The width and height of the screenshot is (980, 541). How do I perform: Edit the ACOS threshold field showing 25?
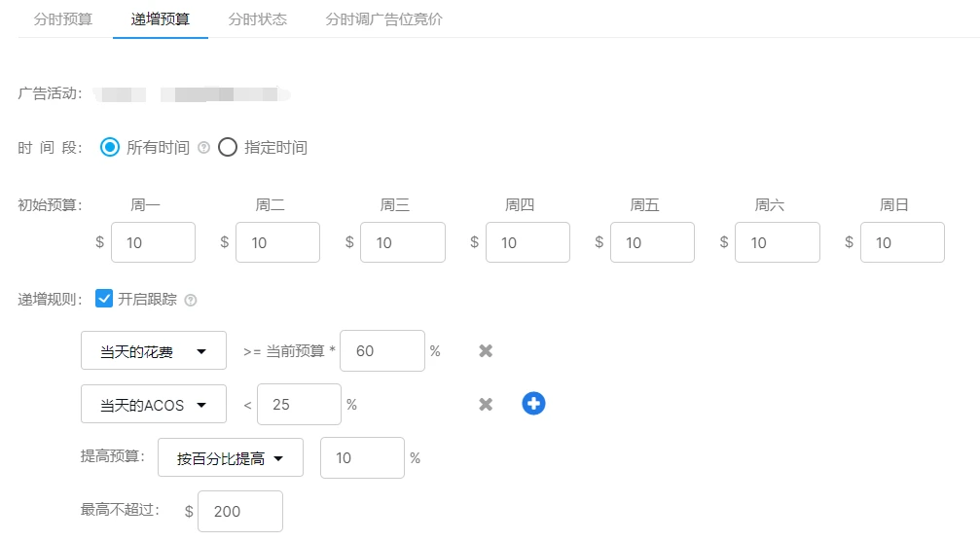(x=299, y=405)
